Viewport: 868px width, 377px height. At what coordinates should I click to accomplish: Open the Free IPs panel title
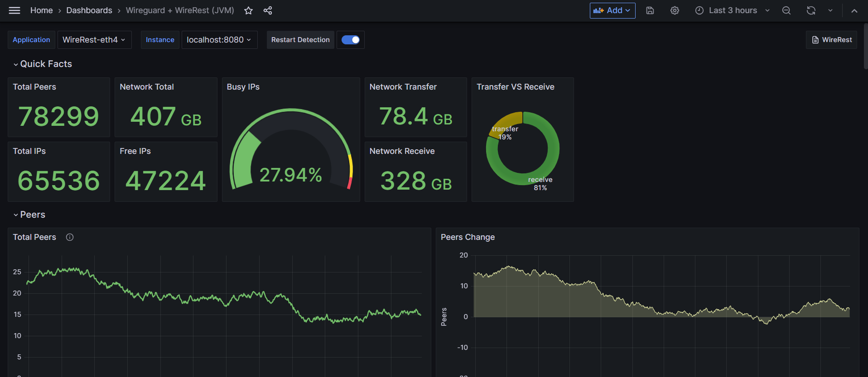135,151
